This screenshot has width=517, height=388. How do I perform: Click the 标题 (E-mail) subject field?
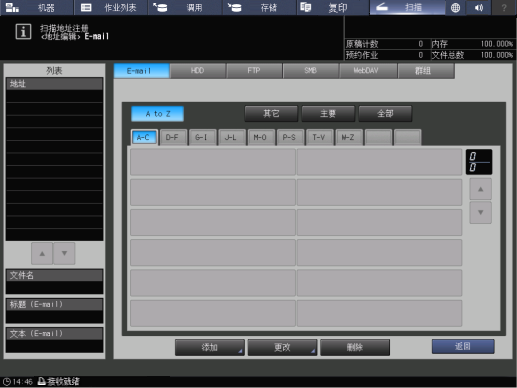click(54, 311)
